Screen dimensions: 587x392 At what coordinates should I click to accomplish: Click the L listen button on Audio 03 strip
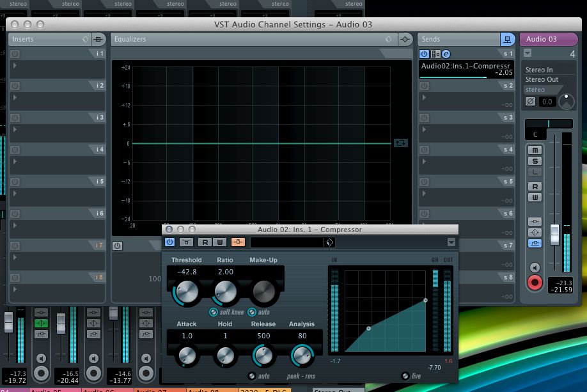(x=535, y=172)
